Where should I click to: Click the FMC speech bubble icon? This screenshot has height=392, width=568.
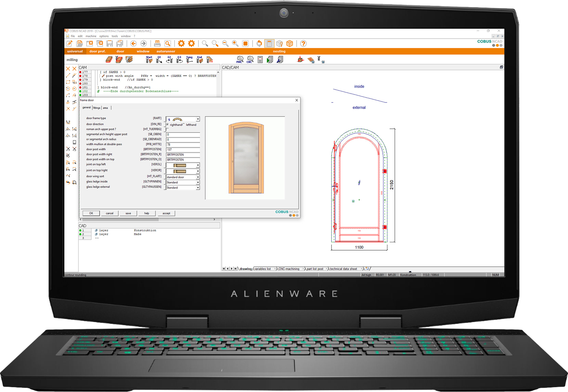tap(240, 60)
